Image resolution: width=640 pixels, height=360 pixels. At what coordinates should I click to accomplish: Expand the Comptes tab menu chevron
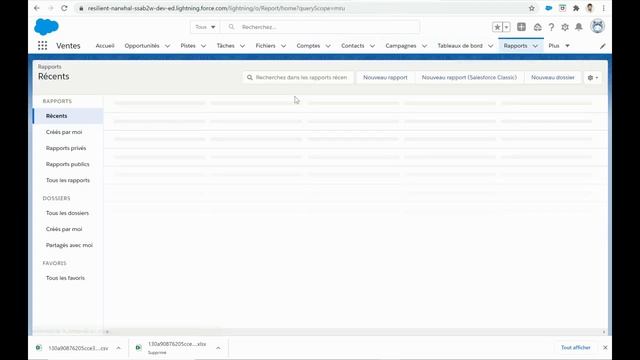coord(328,46)
